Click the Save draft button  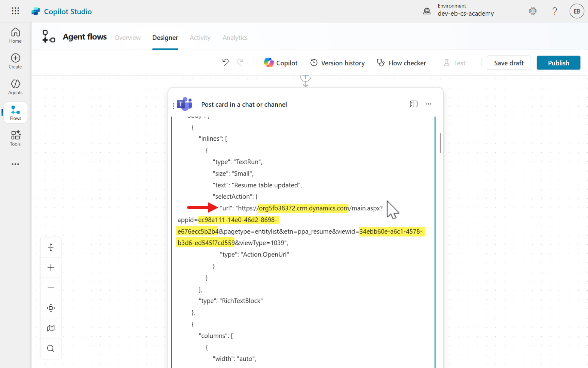point(508,63)
